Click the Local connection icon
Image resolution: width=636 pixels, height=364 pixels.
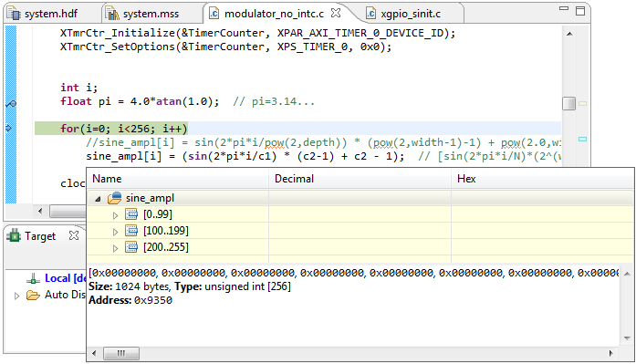coord(33,278)
